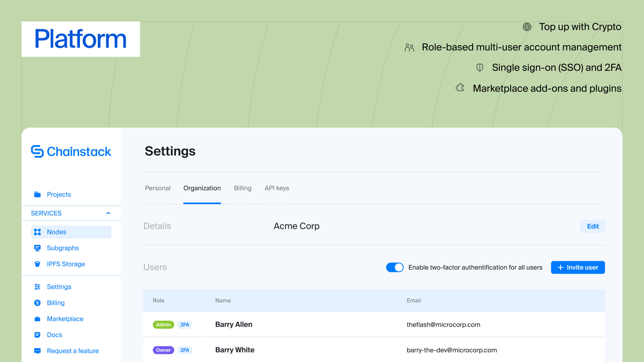Click the Nodes icon in sidebar
Screen dimensions: 644x362
pyautogui.click(x=37, y=232)
